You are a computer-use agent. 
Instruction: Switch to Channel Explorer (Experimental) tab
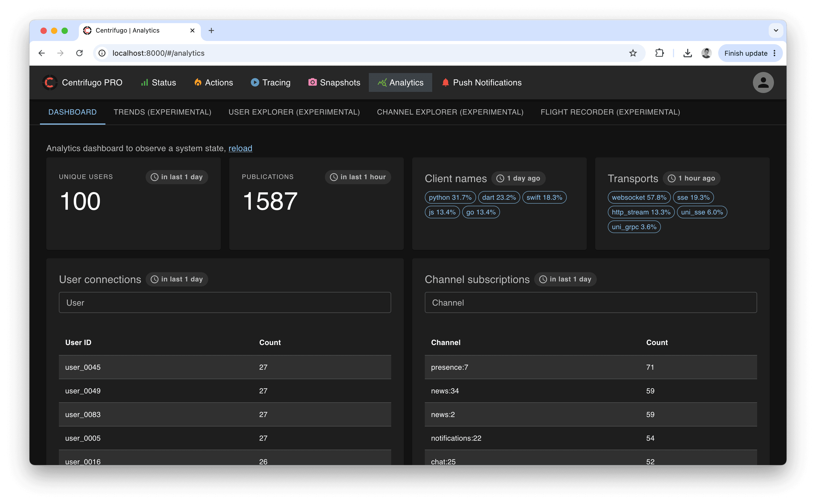(450, 112)
